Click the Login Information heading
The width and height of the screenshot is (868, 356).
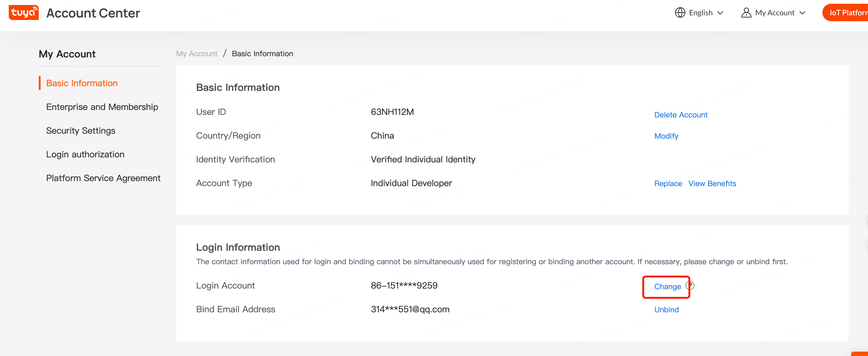coord(238,248)
